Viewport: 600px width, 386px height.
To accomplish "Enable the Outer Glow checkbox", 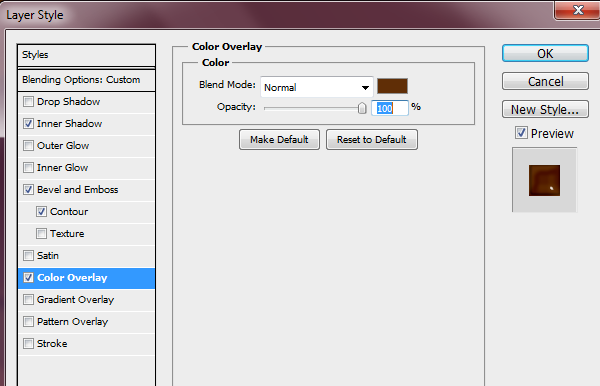I will coord(28,146).
